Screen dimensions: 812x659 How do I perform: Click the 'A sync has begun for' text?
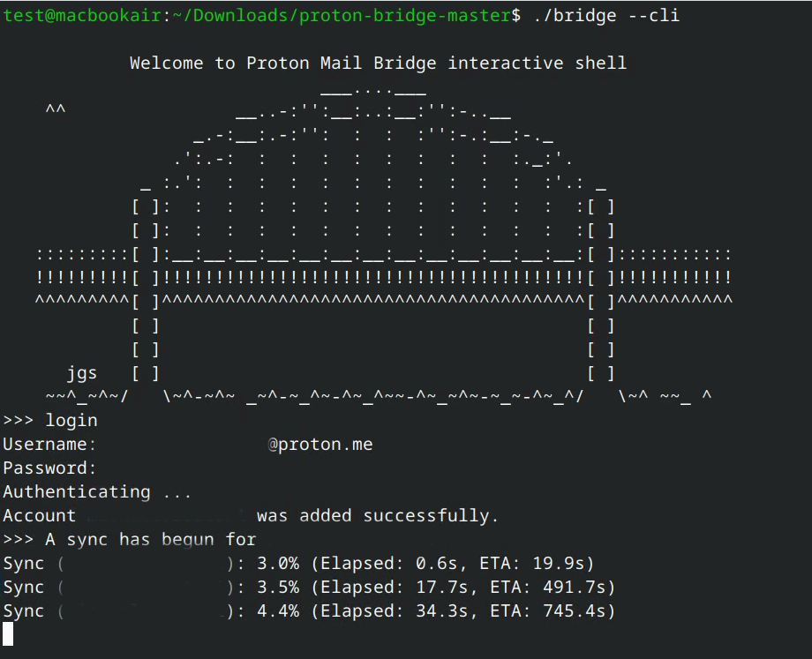151,540
